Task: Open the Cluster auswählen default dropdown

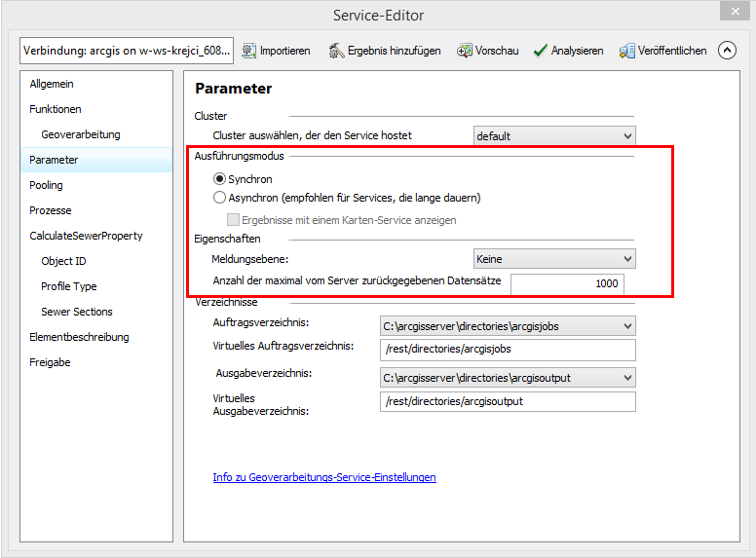Action: coord(554,136)
